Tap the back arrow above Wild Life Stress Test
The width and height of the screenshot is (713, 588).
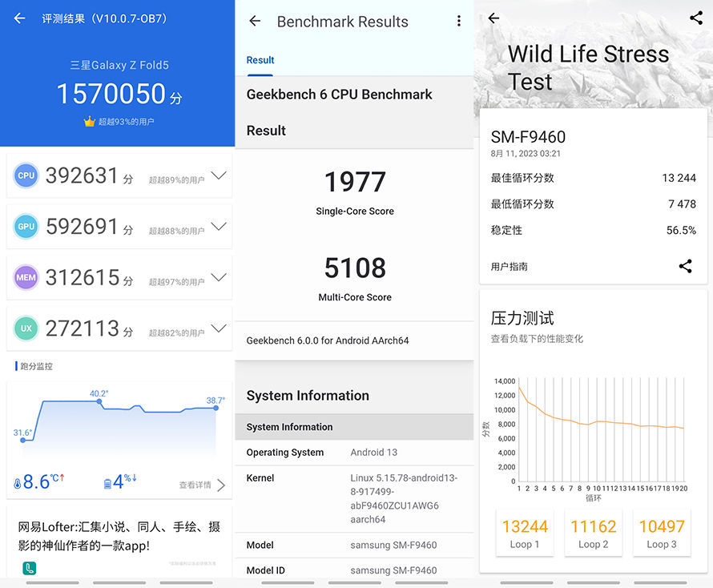pyautogui.click(x=493, y=18)
